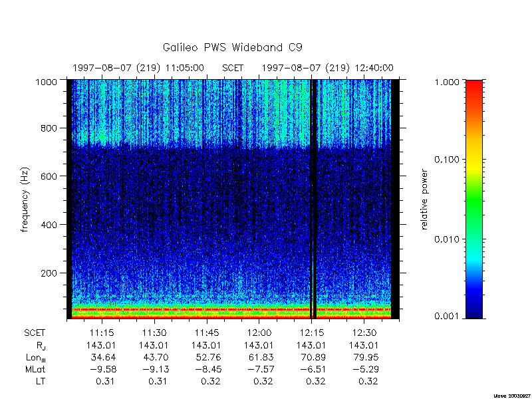Click the 1000 frequency tick label
532x399 pixels.
pyautogui.click(x=47, y=82)
